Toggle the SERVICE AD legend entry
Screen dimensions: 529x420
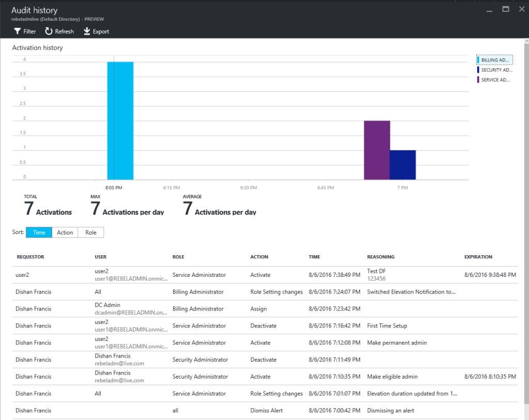(x=494, y=79)
